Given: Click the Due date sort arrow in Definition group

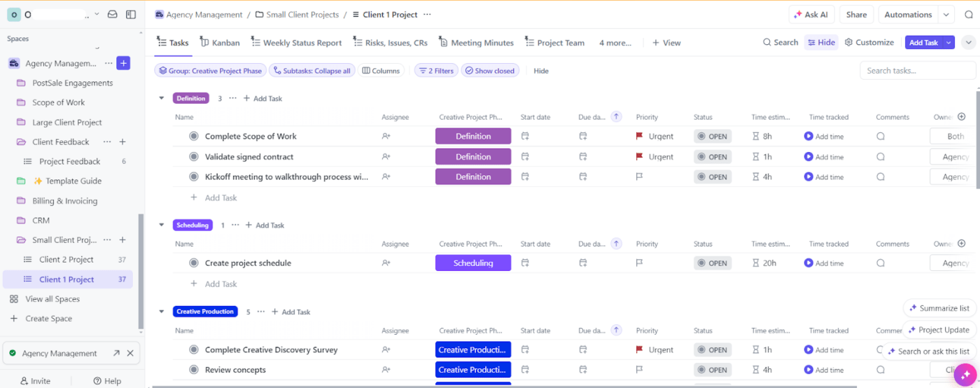Looking at the screenshot, I should click(x=616, y=117).
